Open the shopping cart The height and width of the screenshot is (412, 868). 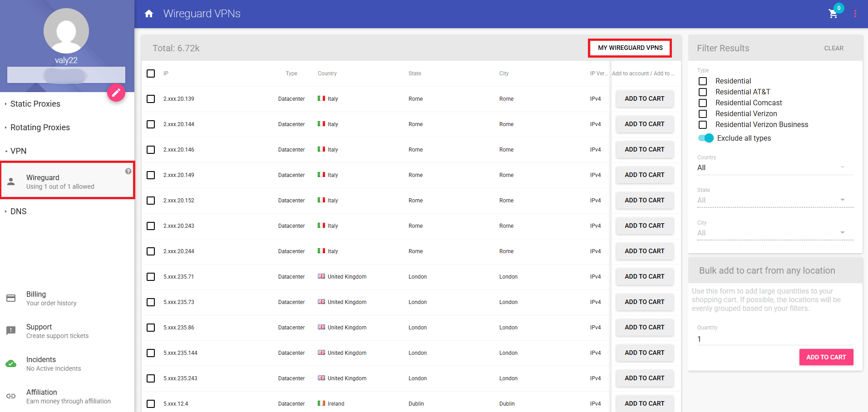pyautogui.click(x=833, y=14)
